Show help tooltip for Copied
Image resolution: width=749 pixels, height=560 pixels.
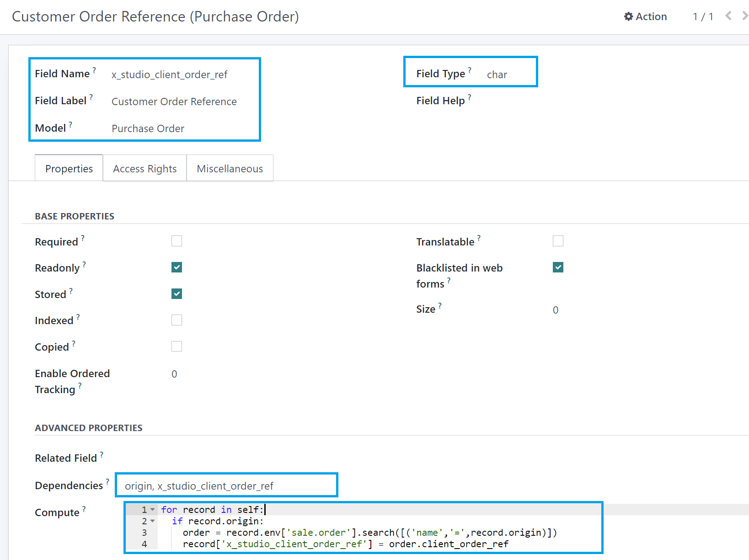(x=74, y=343)
